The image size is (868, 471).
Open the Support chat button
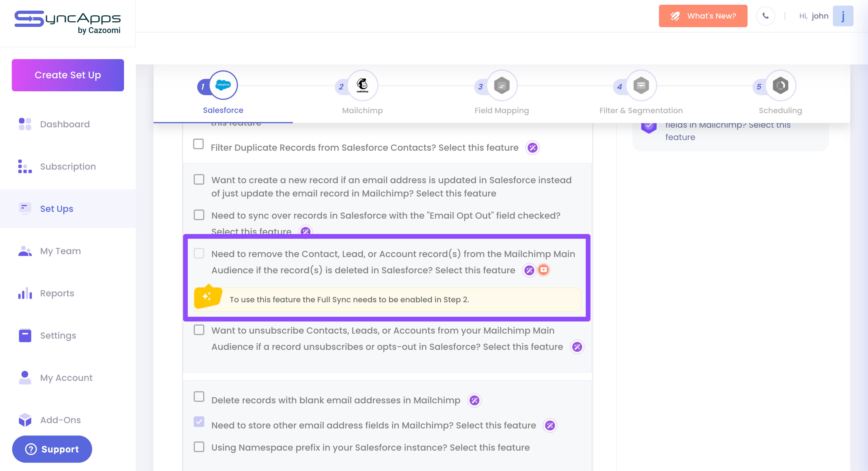(x=52, y=449)
